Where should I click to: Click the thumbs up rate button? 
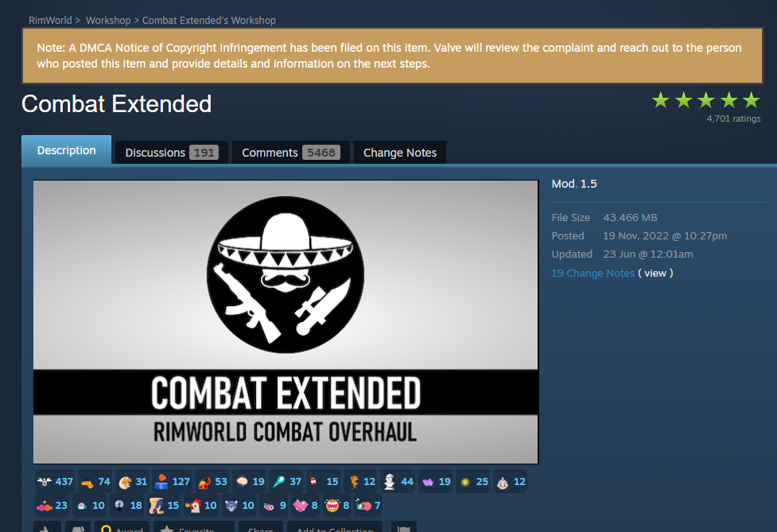click(x=47, y=527)
